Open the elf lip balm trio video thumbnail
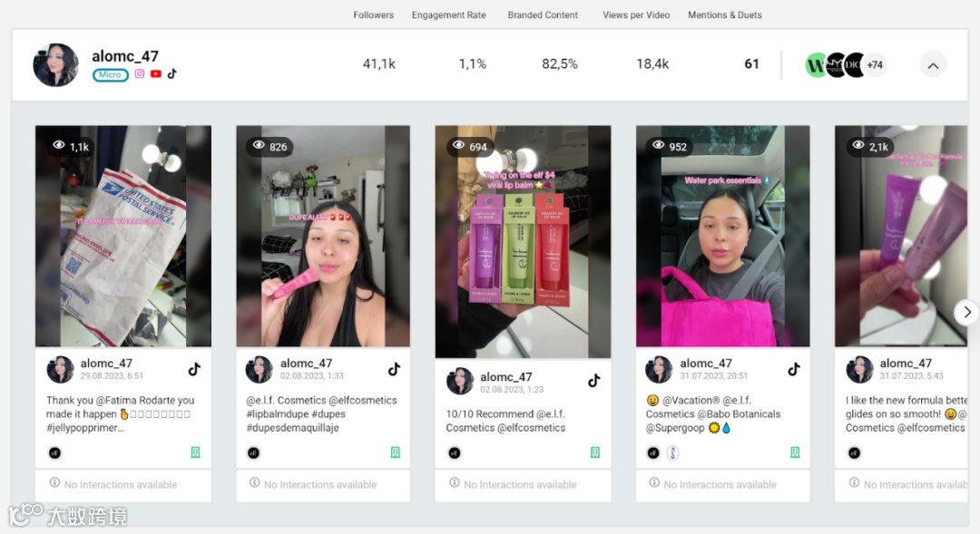The image size is (980, 534). (524, 242)
